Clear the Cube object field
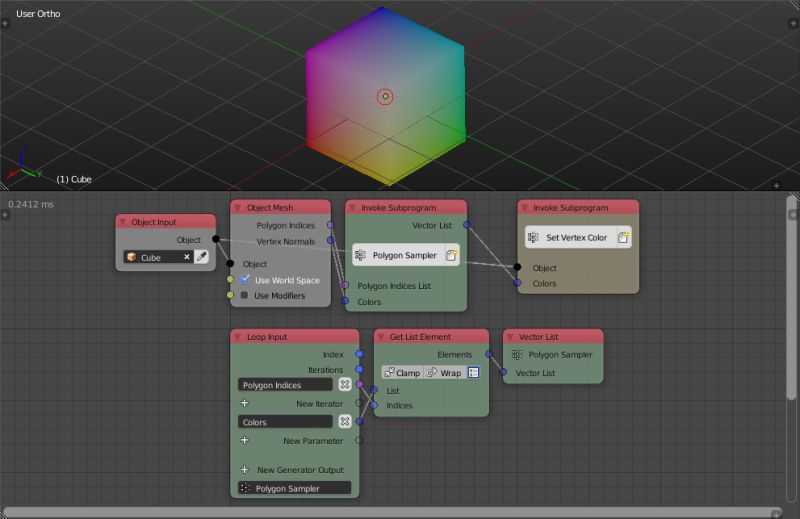 click(x=187, y=257)
